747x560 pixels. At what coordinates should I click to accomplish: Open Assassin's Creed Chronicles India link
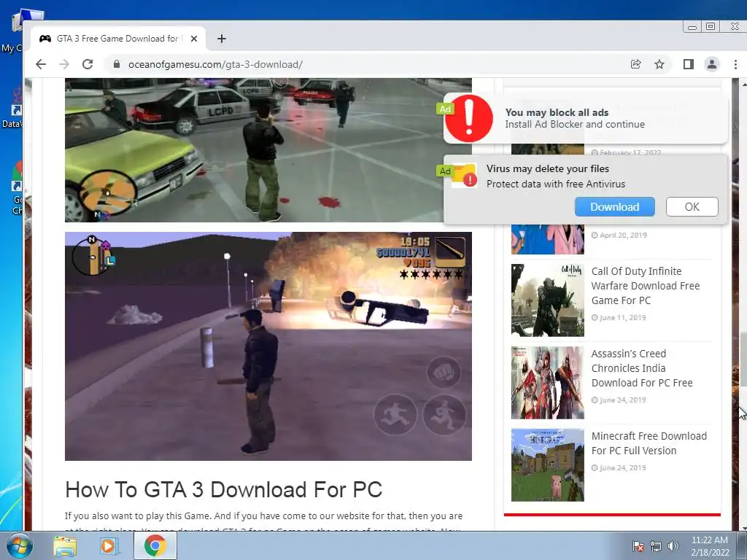(642, 368)
